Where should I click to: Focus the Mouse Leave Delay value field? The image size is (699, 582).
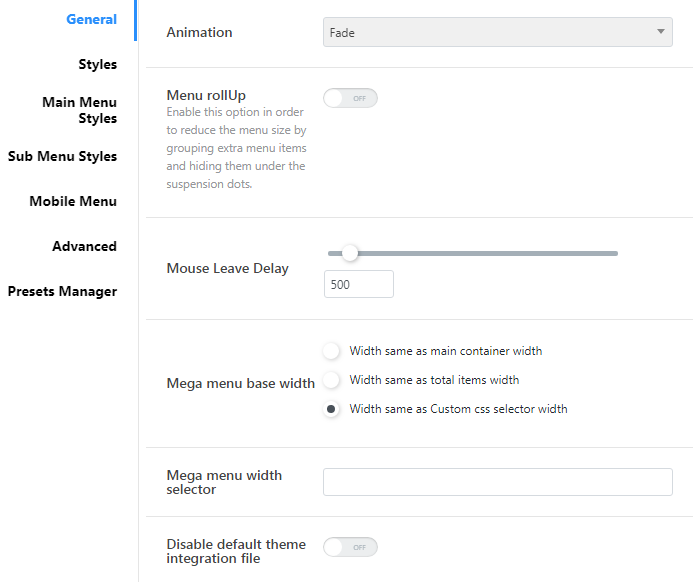[358, 284]
